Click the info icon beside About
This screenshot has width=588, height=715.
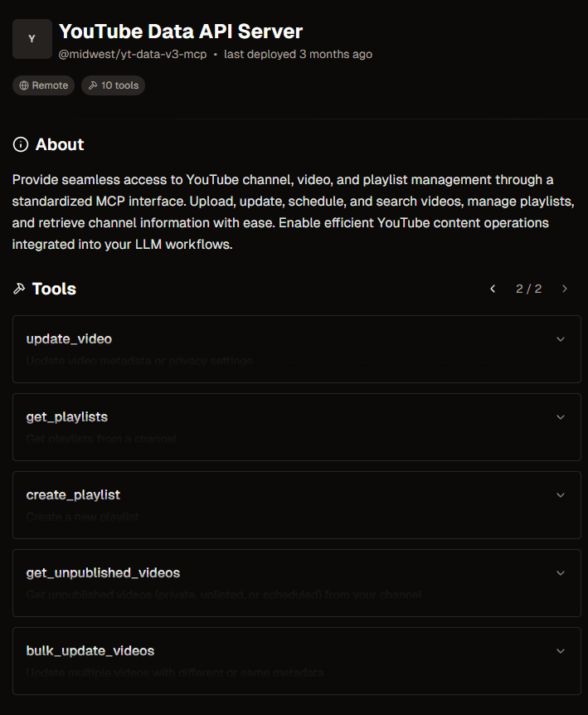point(21,145)
